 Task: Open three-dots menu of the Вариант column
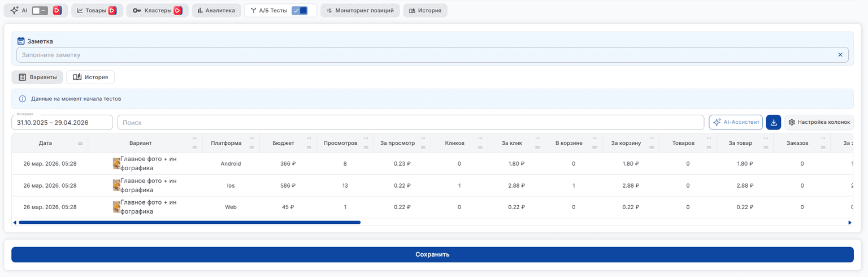(195, 138)
